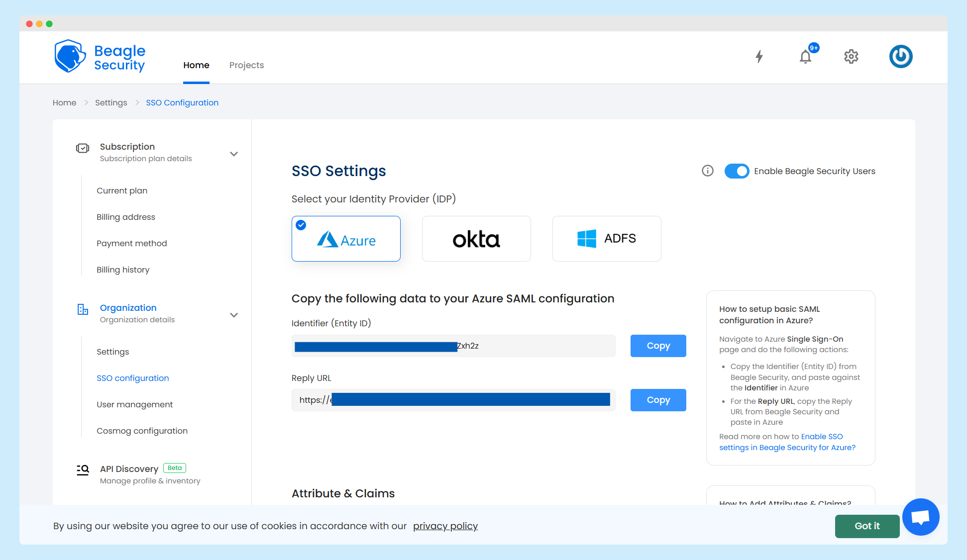
Task: Accept cookies with Got it button
Action: click(x=867, y=526)
